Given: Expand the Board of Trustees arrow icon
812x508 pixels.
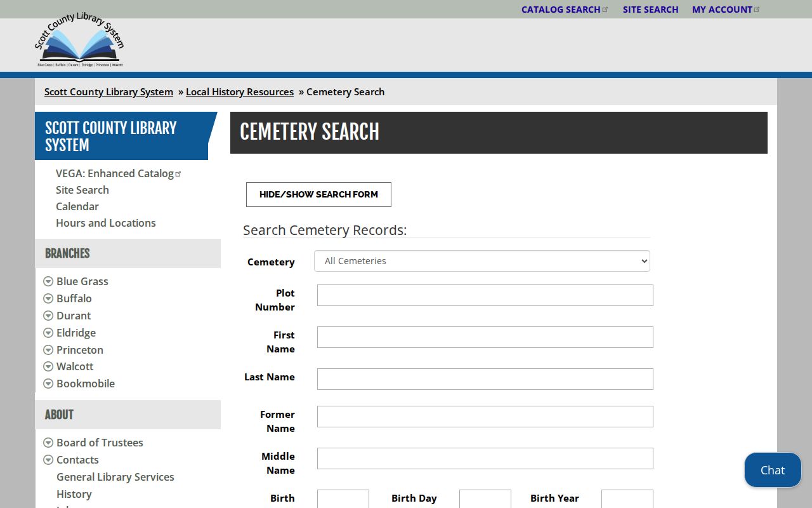Looking at the screenshot, I should click(48, 443).
